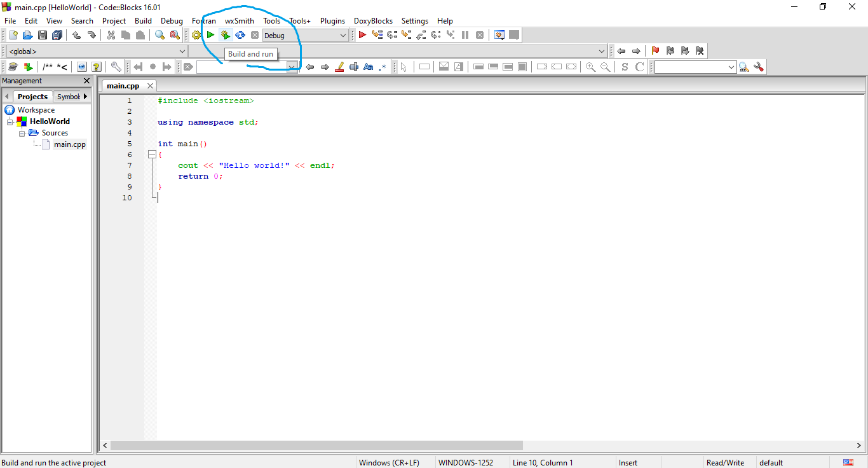Open DoxyBlocks preferences wrench icon
Viewport: 868px width, 468px height.
coord(116,67)
